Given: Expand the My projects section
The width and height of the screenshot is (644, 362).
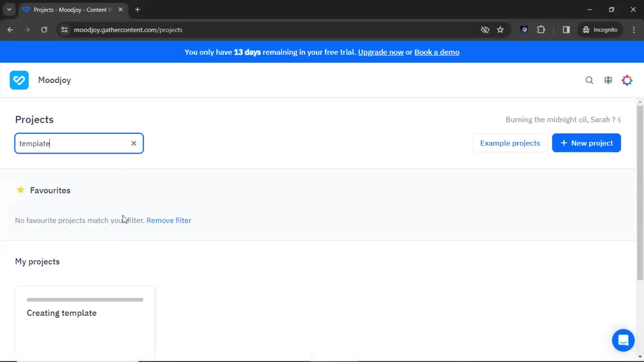Looking at the screenshot, I should click(x=37, y=261).
